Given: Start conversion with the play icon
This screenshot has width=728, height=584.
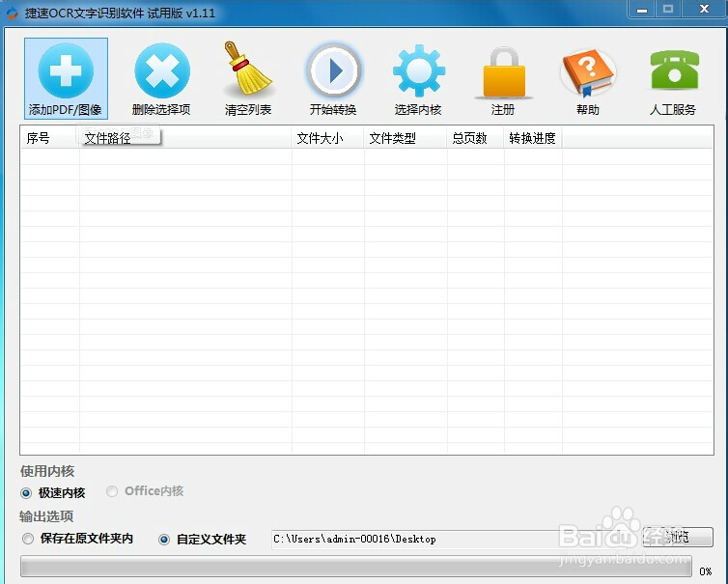Looking at the screenshot, I should (333, 70).
